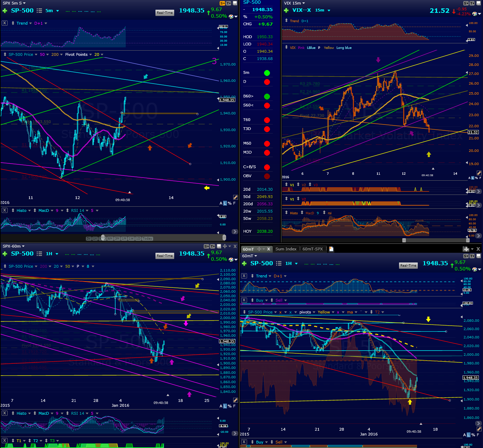Click the move-pane cross arrows icon in SPX-60m header
The height and width of the screenshot is (448, 483).
(x=225, y=246)
